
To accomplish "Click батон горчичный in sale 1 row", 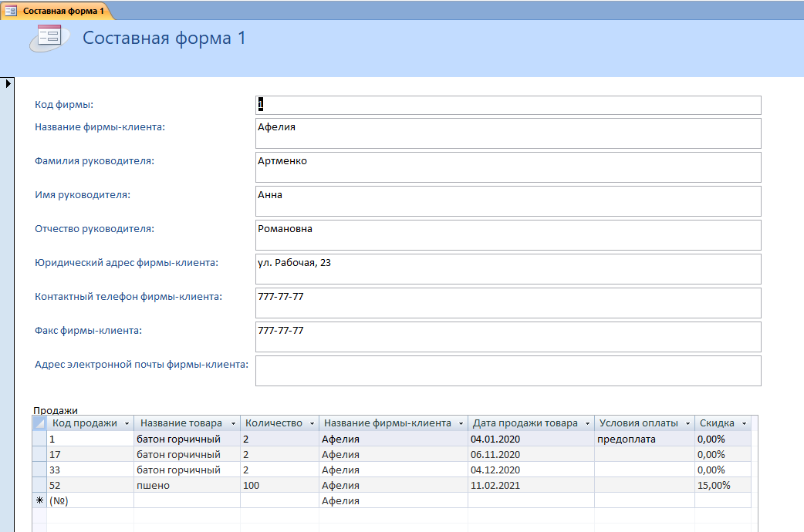I will [187, 439].
